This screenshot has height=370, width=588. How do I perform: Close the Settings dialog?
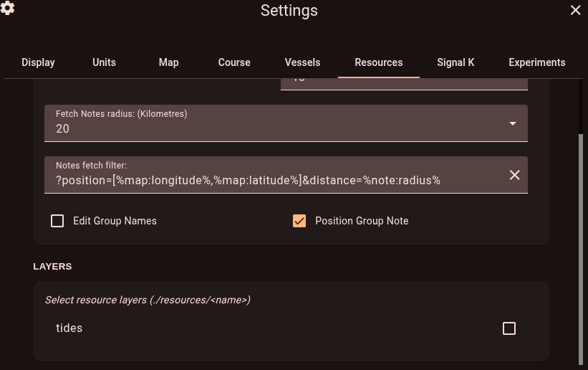[575, 10]
